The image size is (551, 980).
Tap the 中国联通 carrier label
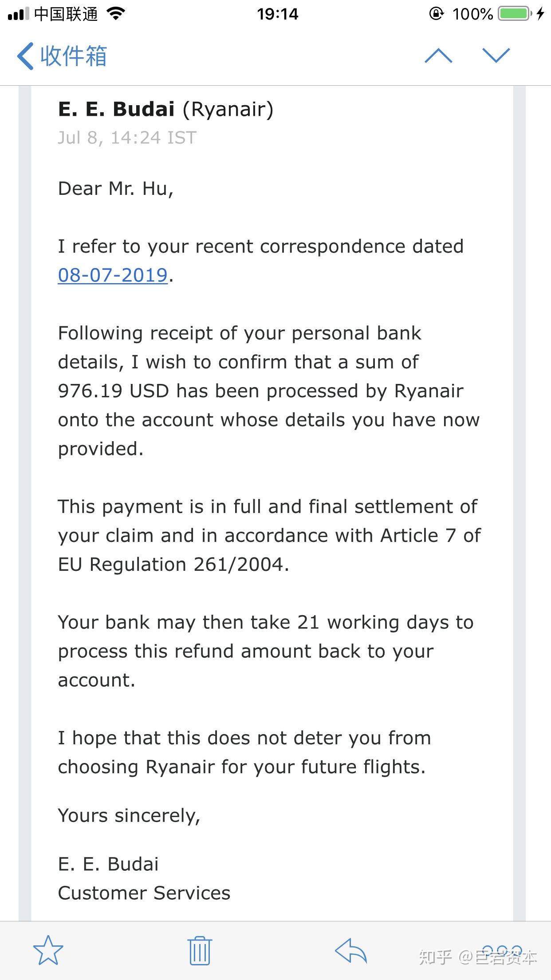pyautogui.click(x=66, y=14)
